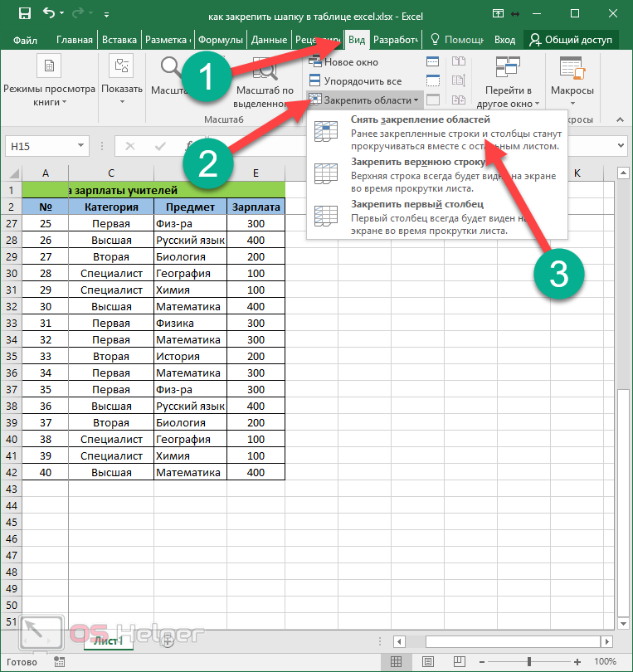633x672 pixels.
Task: Open Customize Quick Access Toolbar dropdown
Action: tap(106, 15)
